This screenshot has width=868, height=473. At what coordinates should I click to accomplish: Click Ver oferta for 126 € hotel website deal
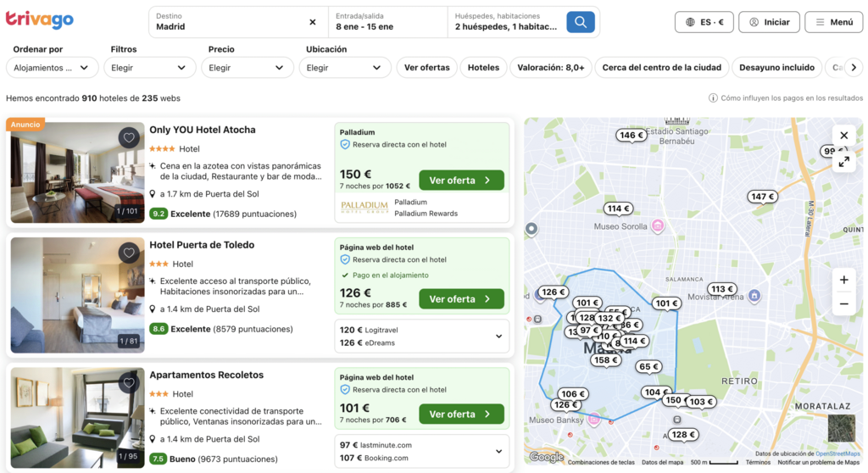461,299
